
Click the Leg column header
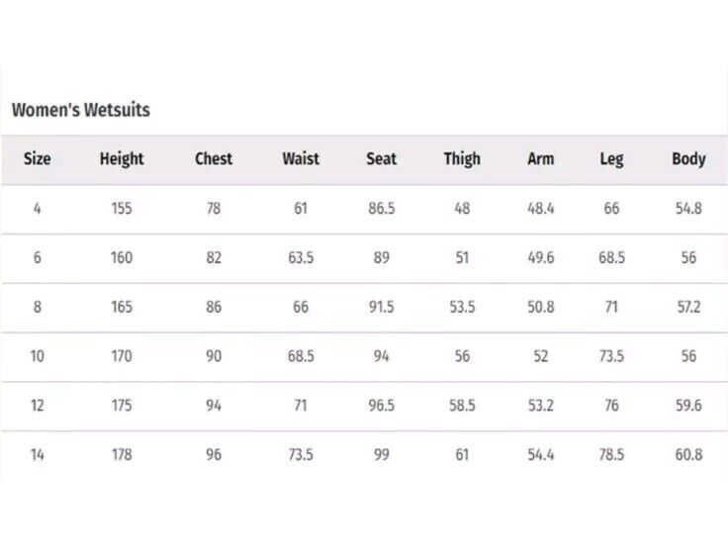[x=611, y=159]
